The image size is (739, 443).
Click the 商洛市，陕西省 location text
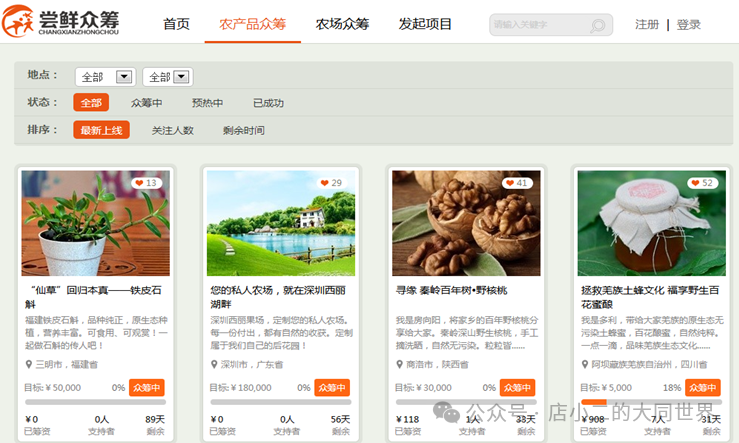437,364
